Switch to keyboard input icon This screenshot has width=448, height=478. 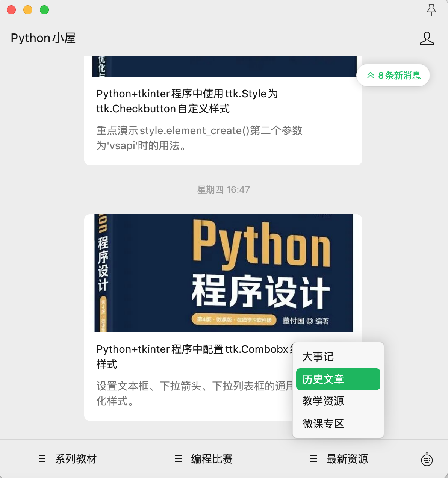(x=427, y=459)
